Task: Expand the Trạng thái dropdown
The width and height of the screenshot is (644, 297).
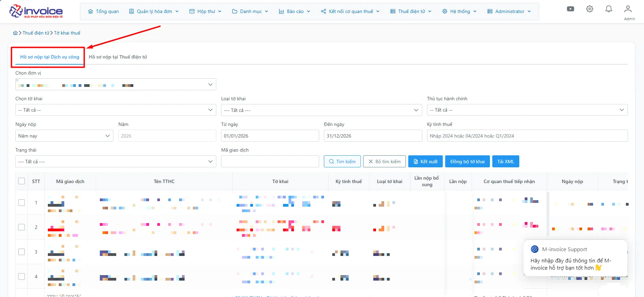Action: [116, 162]
